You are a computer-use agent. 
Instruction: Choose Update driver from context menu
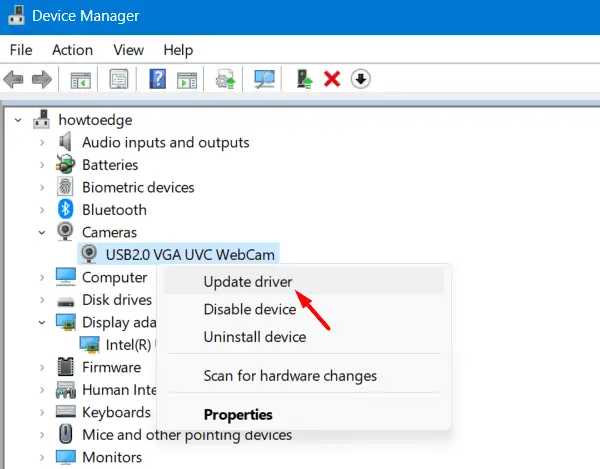tap(304, 282)
